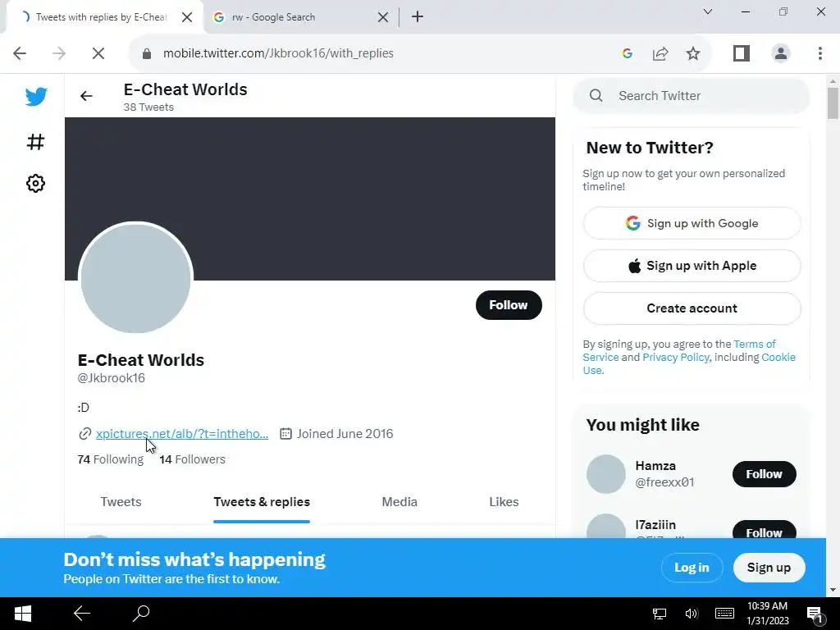Viewport: 840px width, 630px height.
Task: Open the Explore hashtag icon
Action: click(x=35, y=142)
